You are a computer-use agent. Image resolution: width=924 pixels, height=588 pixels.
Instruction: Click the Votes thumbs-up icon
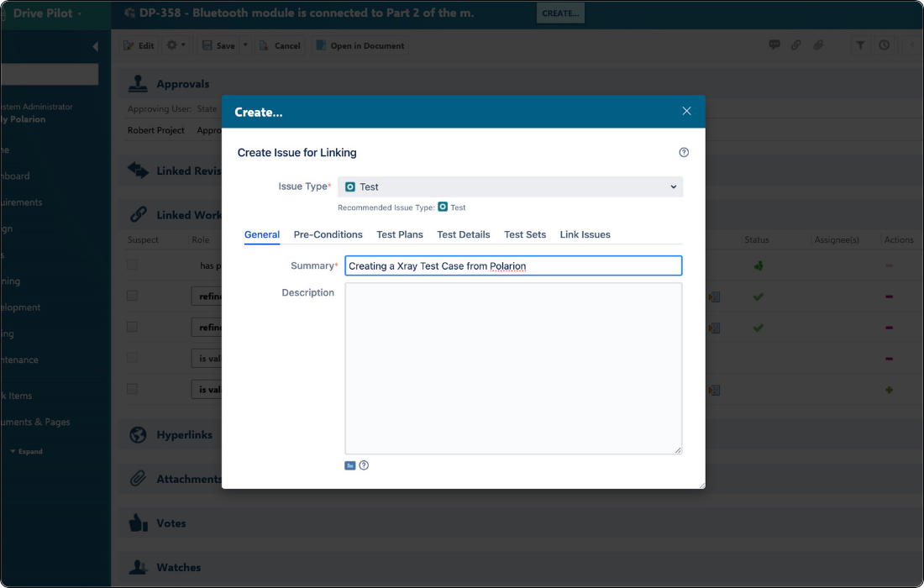tap(138, 522)
